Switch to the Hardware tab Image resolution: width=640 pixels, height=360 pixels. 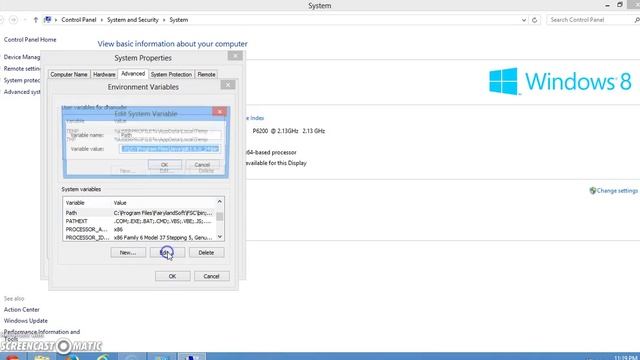[104, 74]
